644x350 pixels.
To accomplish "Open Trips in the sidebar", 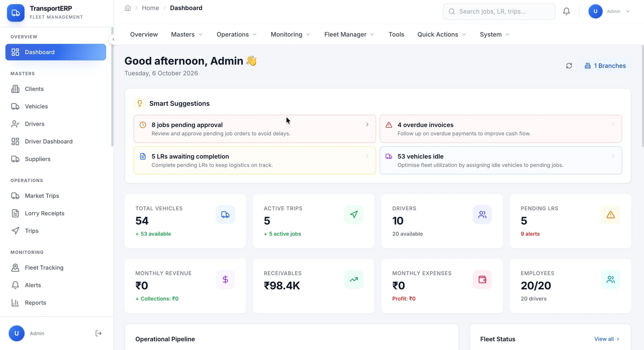I will click(x=56, y=231).
